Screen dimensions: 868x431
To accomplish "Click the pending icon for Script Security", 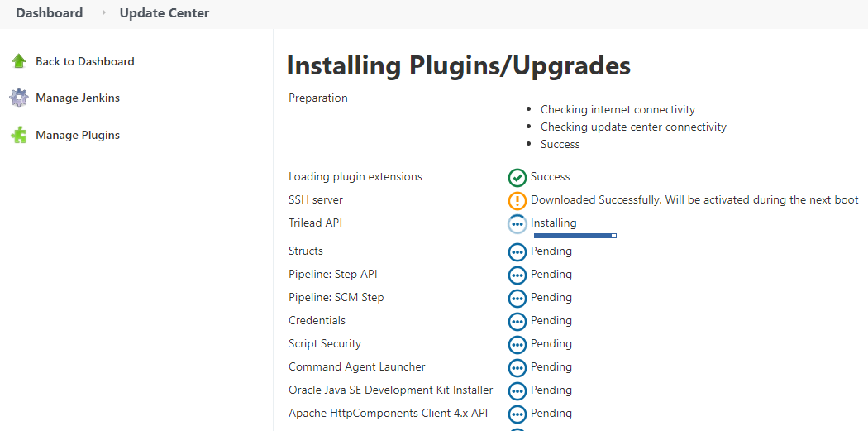I will [x=517, y=345].
